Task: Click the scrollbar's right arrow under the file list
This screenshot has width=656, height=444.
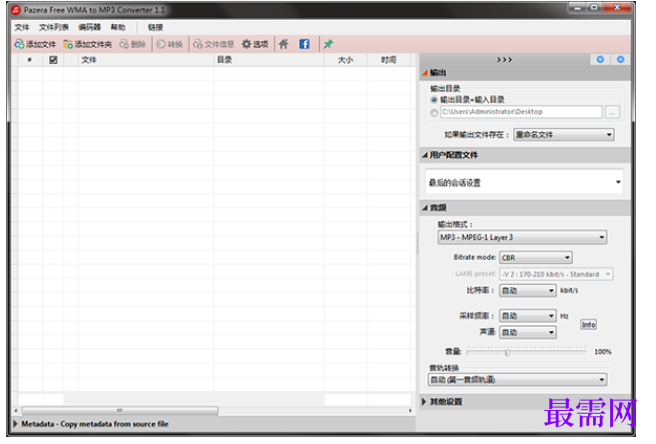Action: 410,411
